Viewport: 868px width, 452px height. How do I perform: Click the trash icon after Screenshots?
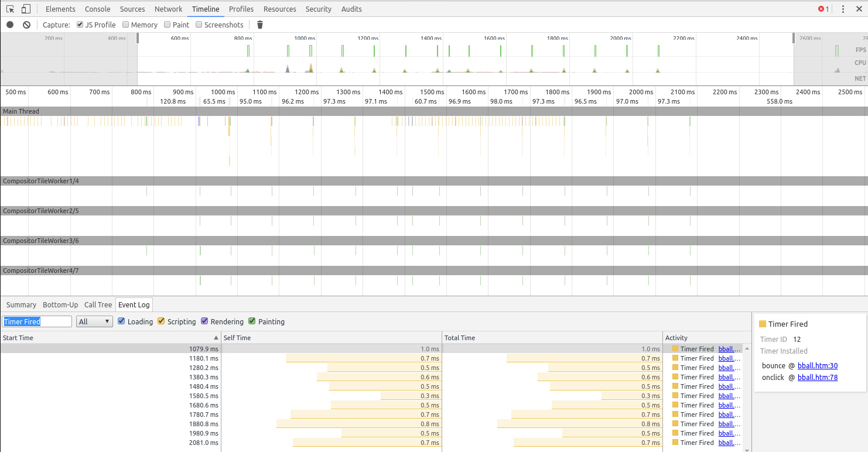coord(259,25)
